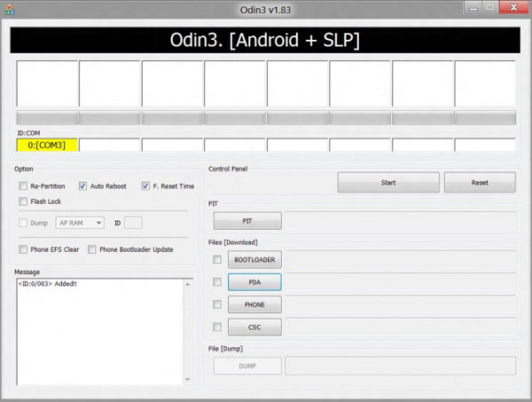Open the AP RAM dropdown
The height and width of the screenshot is (402, 532).
(x=80, y=223)
